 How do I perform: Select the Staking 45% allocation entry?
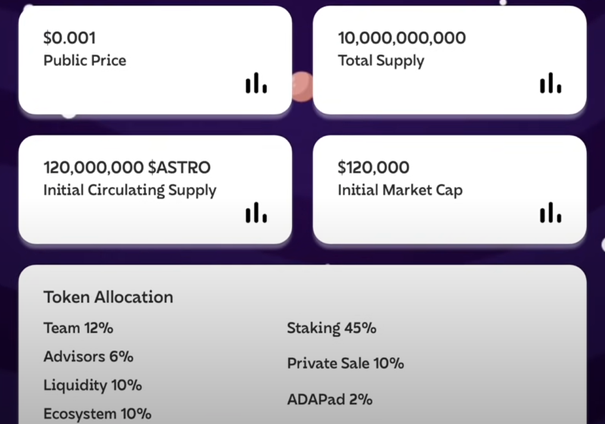[332, 328]
